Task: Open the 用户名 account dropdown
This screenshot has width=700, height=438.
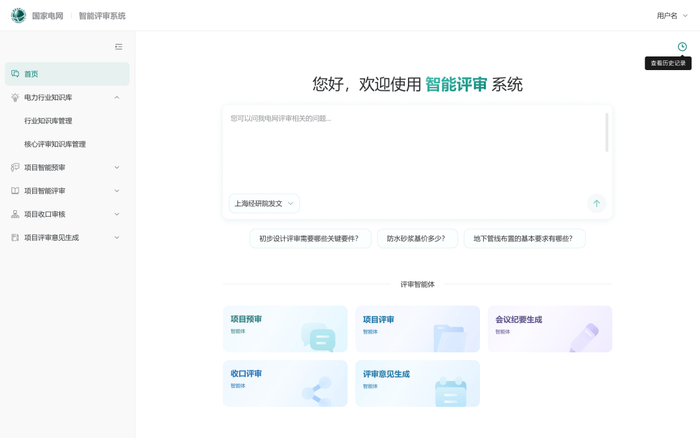Action: [x=671, y=16]
